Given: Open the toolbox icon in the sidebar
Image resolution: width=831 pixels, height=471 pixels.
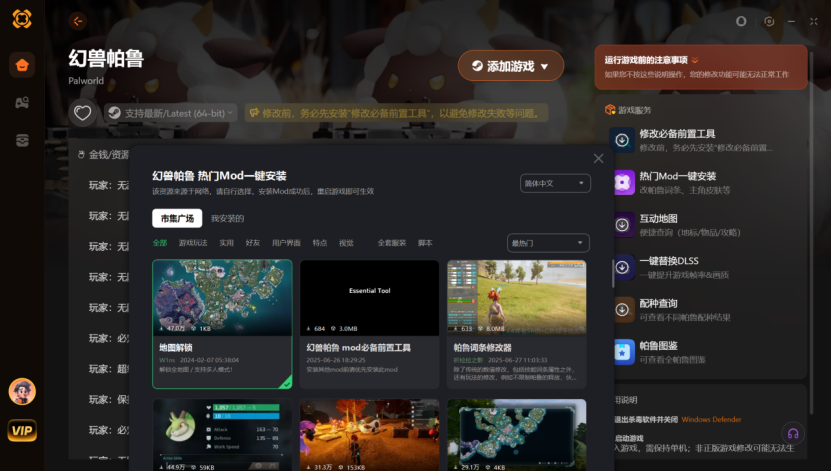Looking at the screenshot, I should 22,140.
